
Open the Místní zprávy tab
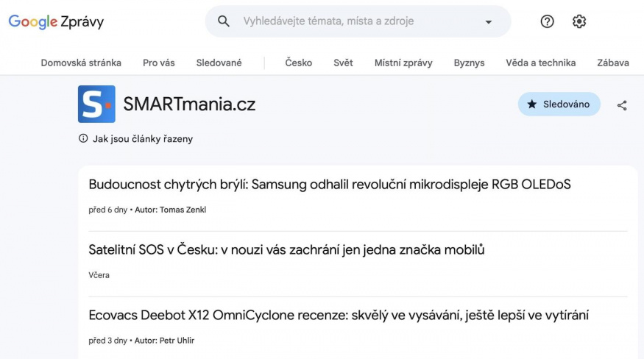pos(403,63)
